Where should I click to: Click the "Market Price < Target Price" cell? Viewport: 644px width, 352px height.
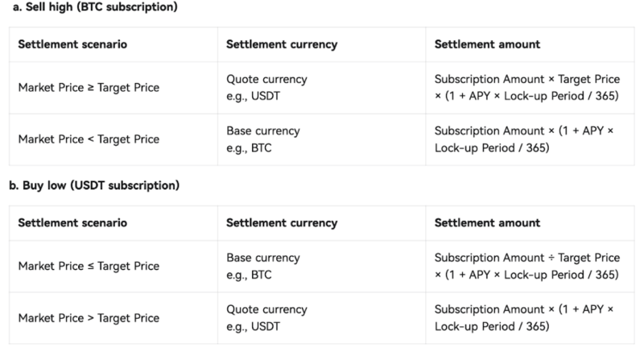[x=88, y=139]
